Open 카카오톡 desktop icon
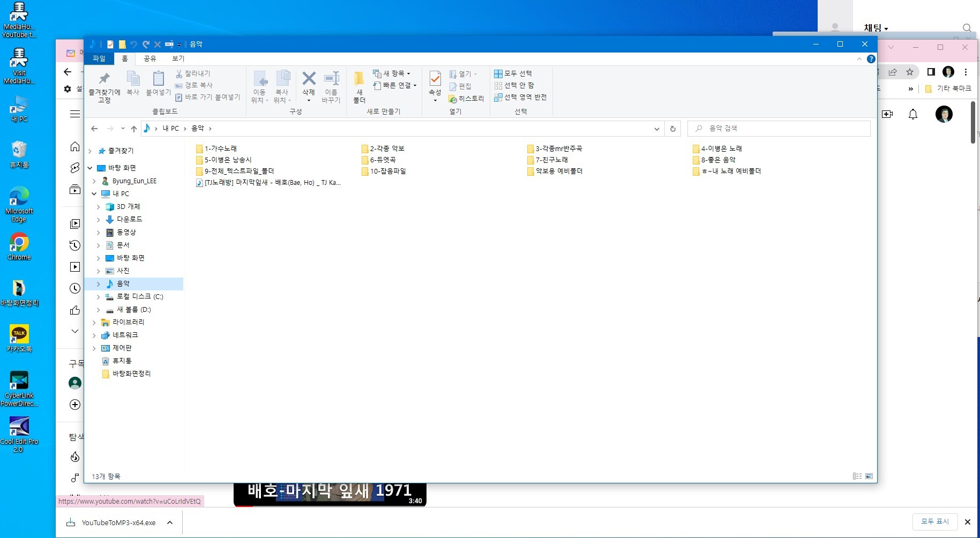The width and height of the screenshot is (980, 538). [19, 339]
